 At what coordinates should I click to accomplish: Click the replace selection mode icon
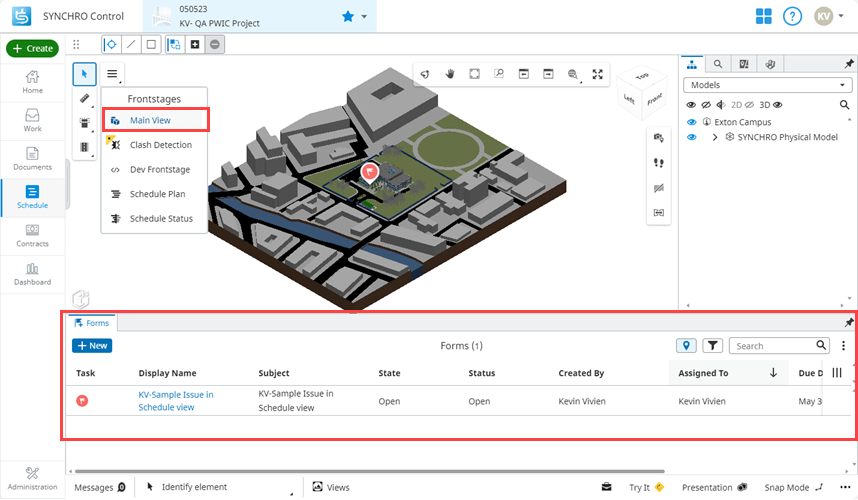(175, 44)
